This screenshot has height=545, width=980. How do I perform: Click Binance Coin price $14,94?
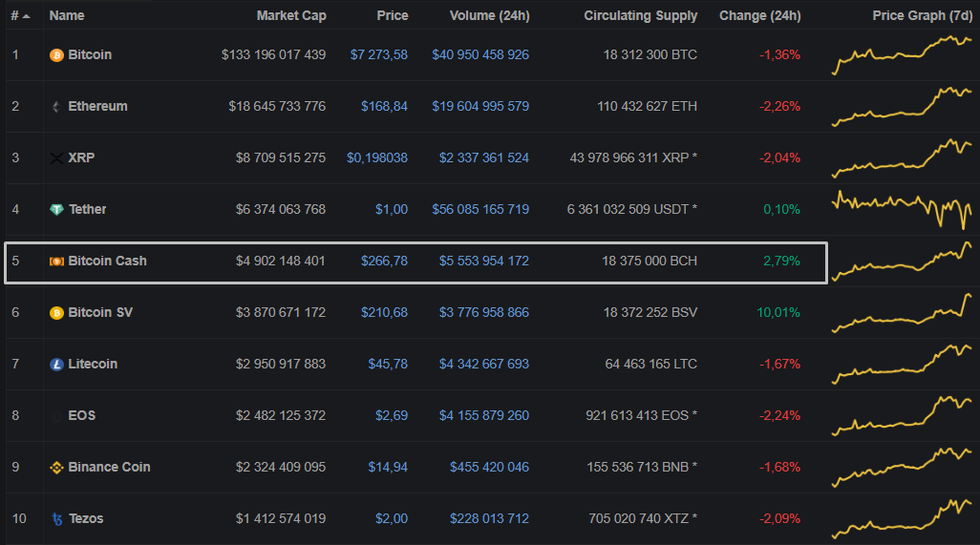point(388,467)
